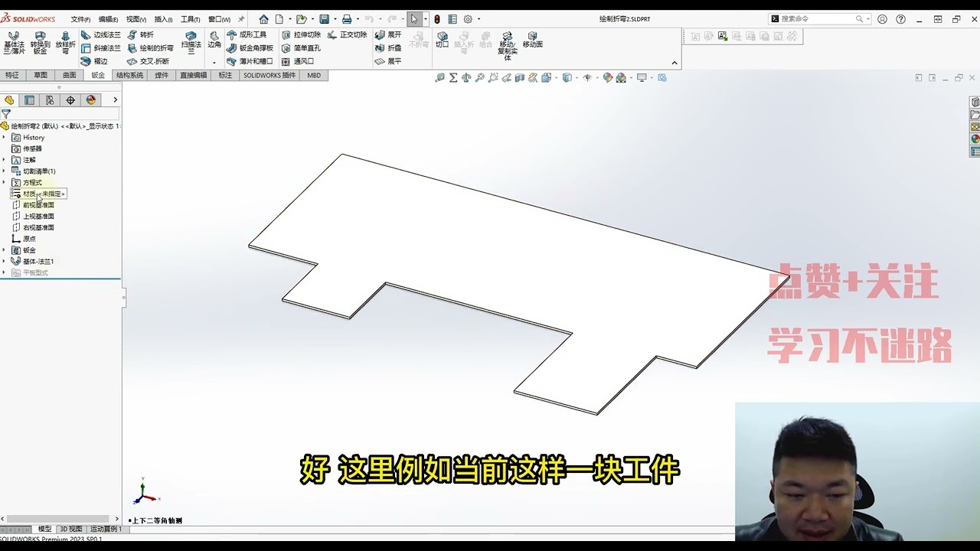Open the Options gear icon

468,19
